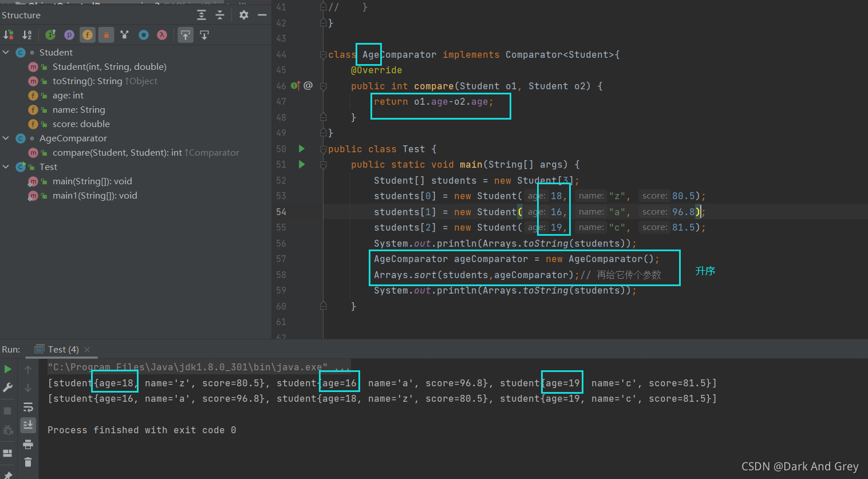This screenshot has width=868, height=479.
Task: Toggle Show Fields orange f icon
Action: 88,35
